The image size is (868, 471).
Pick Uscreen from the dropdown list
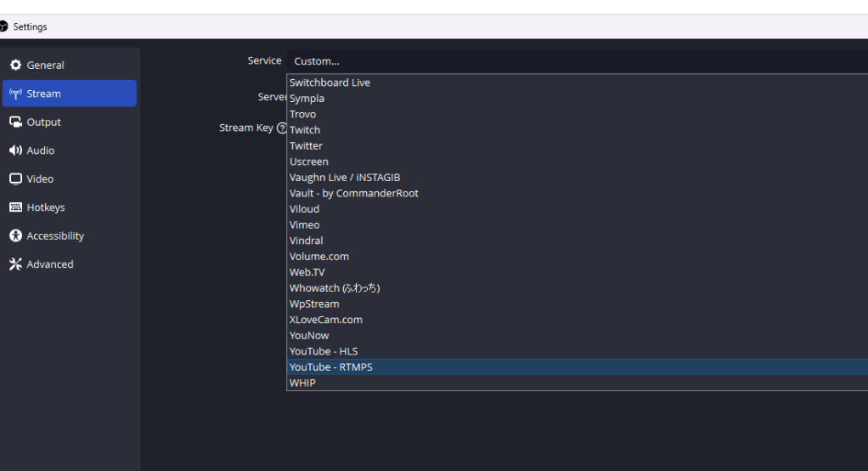tap(578, 162)
